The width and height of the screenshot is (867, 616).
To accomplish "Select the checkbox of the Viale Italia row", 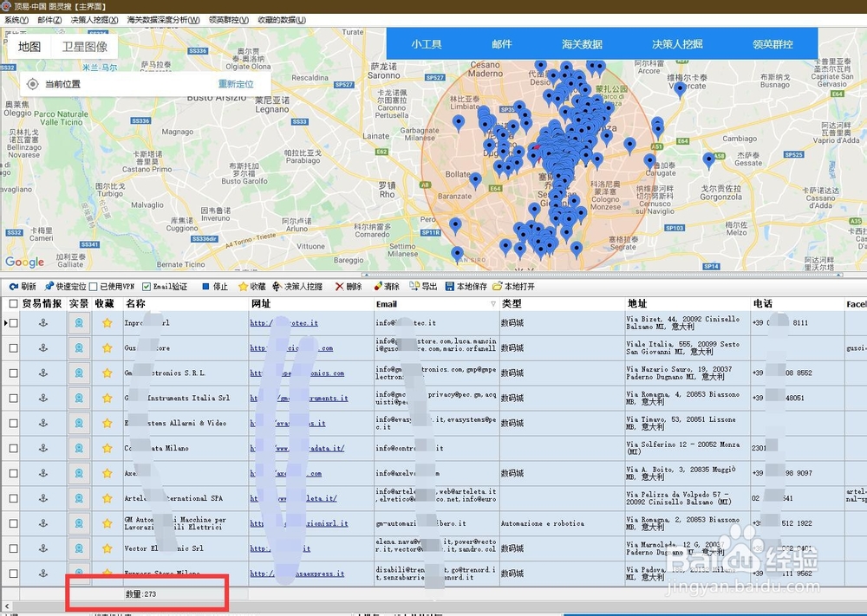I will tap(13, 348).
